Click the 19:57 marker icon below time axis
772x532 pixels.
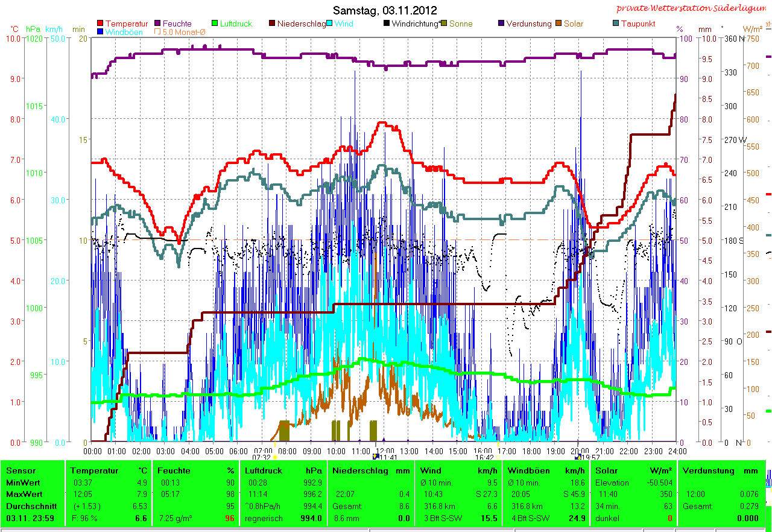pos(578,457)
